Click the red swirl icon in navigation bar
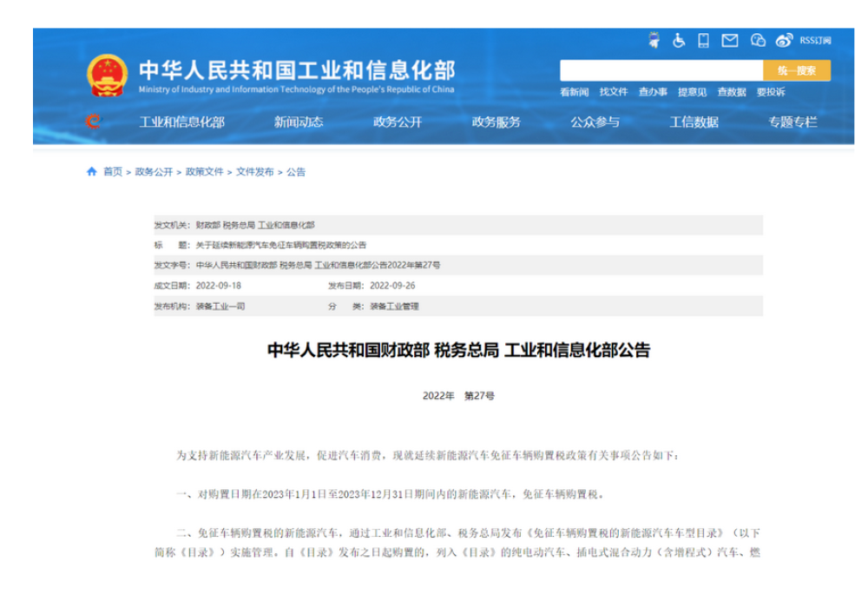The height and width of the screenshot is (595, 868). tap(94, 122)
